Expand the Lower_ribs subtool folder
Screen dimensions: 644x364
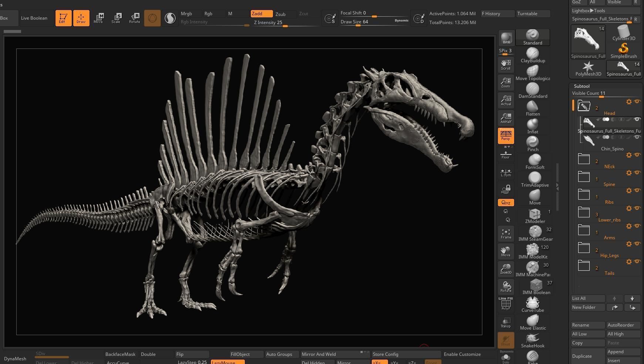[584, 212]
